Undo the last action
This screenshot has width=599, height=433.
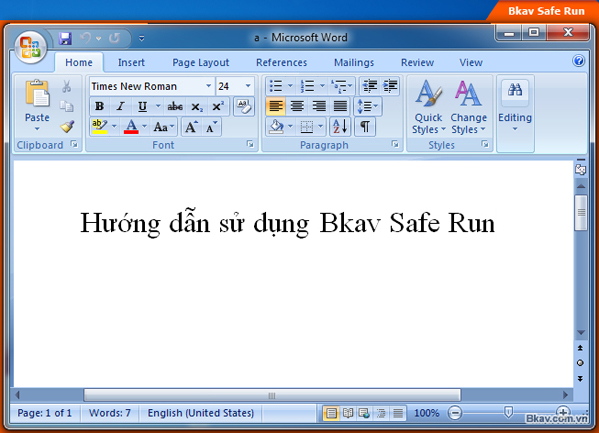[x=86, y=38]
